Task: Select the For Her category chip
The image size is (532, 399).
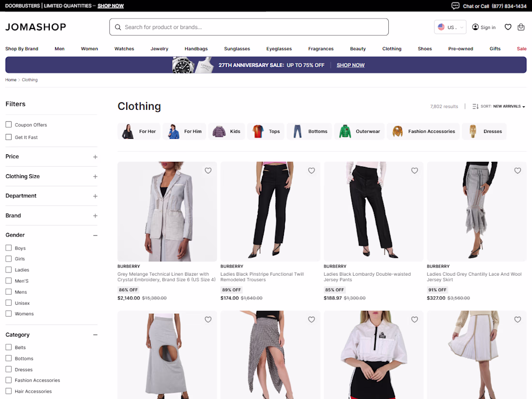Action: pyautogui.click(x=139, y=131)
